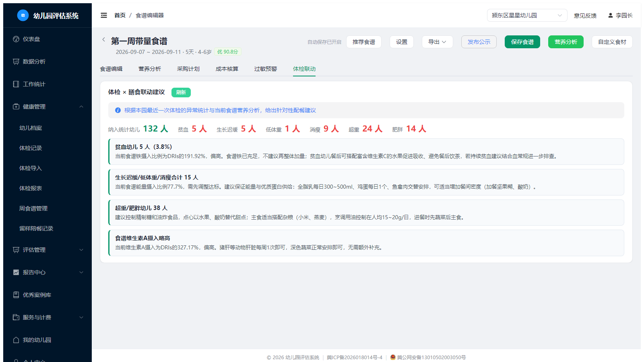Click the user avatar icon beside 李园长

point(611,15)
